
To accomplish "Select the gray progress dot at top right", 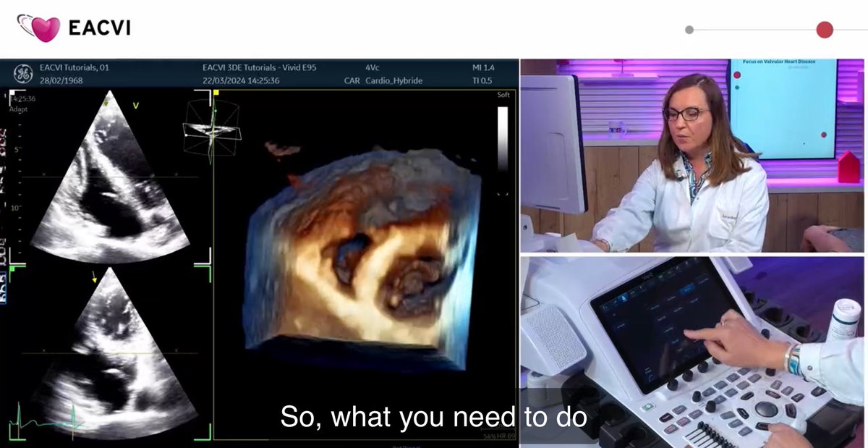I will [x=689, y=30].
